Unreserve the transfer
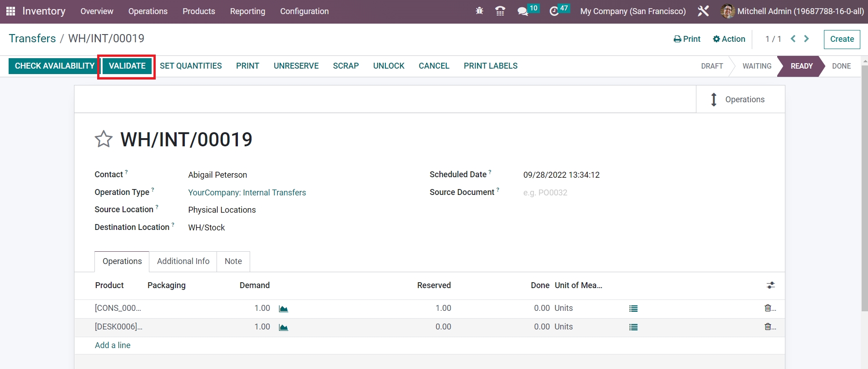This screenshot has width=868, height=369. (x=296, y=66)
